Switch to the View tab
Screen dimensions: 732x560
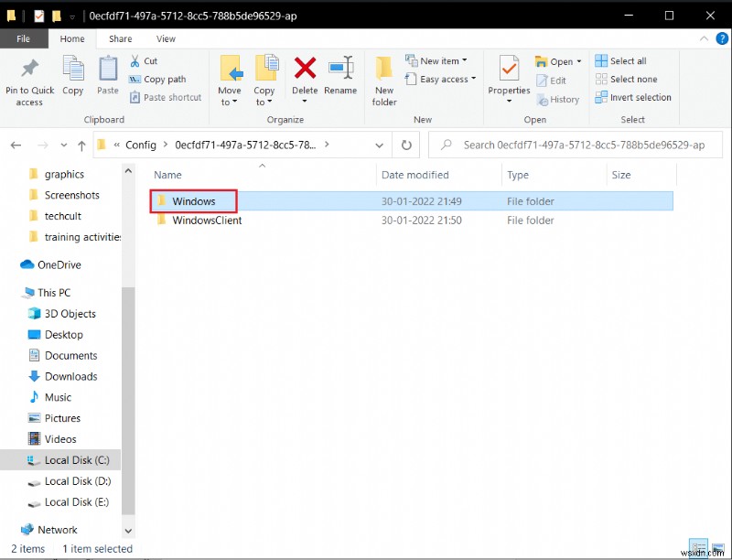coord(166,38)
